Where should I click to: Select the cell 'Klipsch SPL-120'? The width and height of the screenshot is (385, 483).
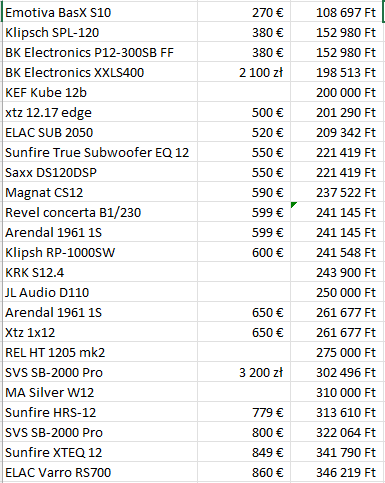coord(100,32)
